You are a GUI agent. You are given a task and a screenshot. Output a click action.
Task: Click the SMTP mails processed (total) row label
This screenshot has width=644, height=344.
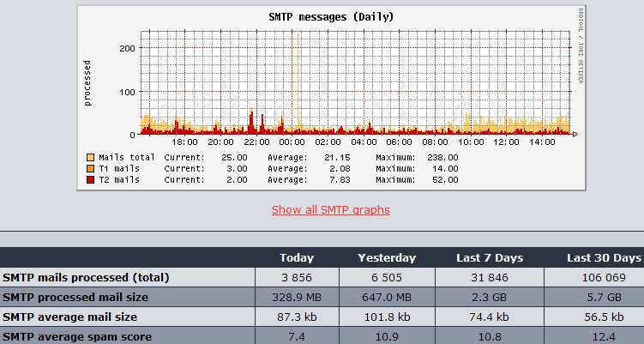(86, 277)
